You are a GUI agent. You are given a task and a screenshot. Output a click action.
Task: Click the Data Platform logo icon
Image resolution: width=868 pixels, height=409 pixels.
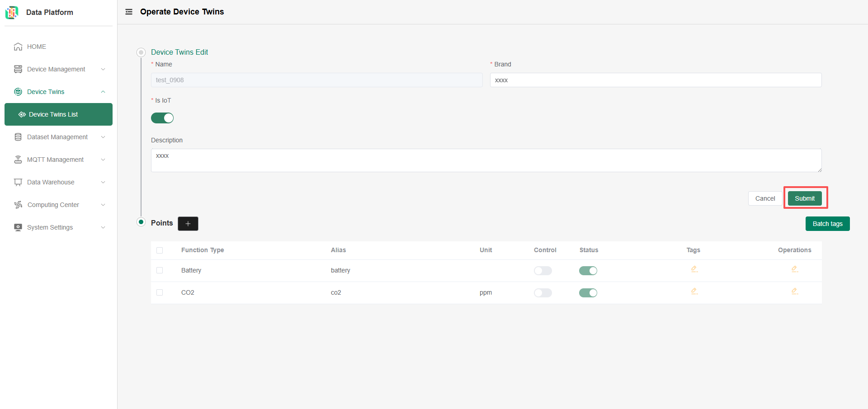click(x=12, y=12)
